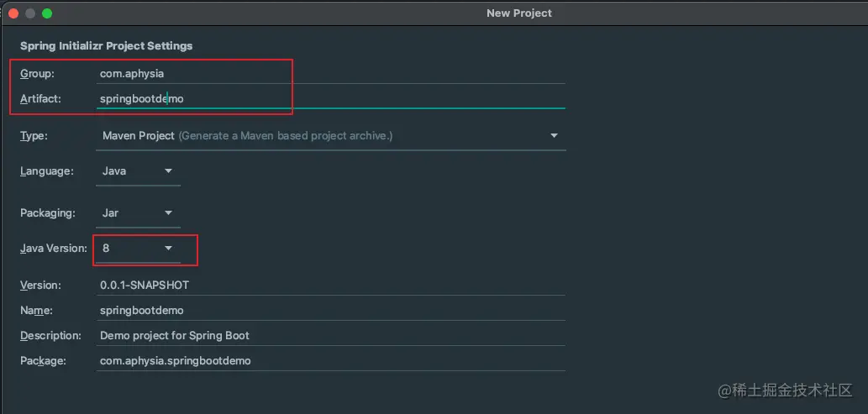Click the Type label

click(x=34, y=135)
